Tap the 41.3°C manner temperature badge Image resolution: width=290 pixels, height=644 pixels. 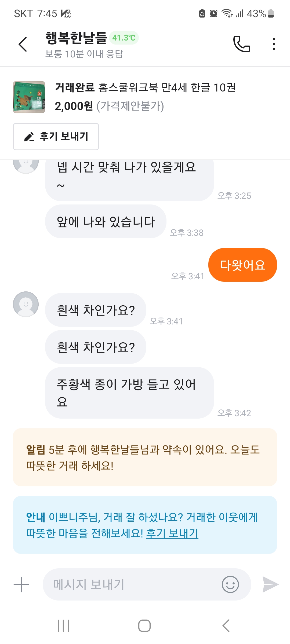click(x=124, y=38)
